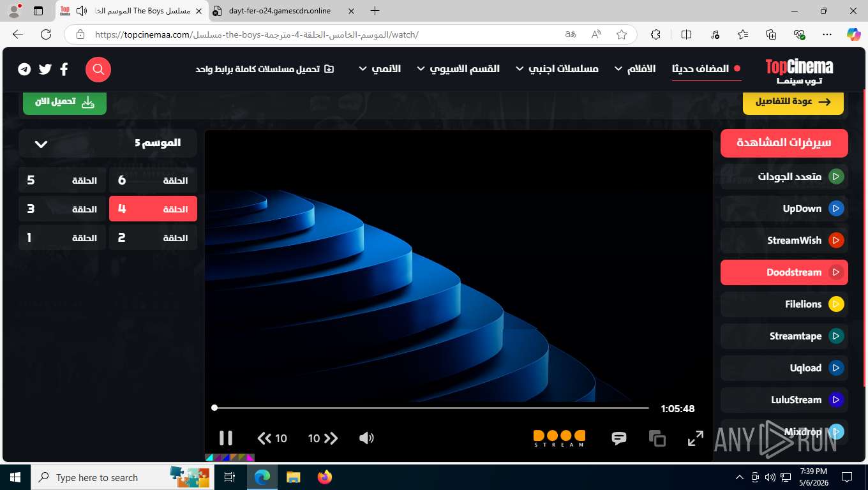
Task: Switch to متعدد الجودات server
Action: coord(784,177)
